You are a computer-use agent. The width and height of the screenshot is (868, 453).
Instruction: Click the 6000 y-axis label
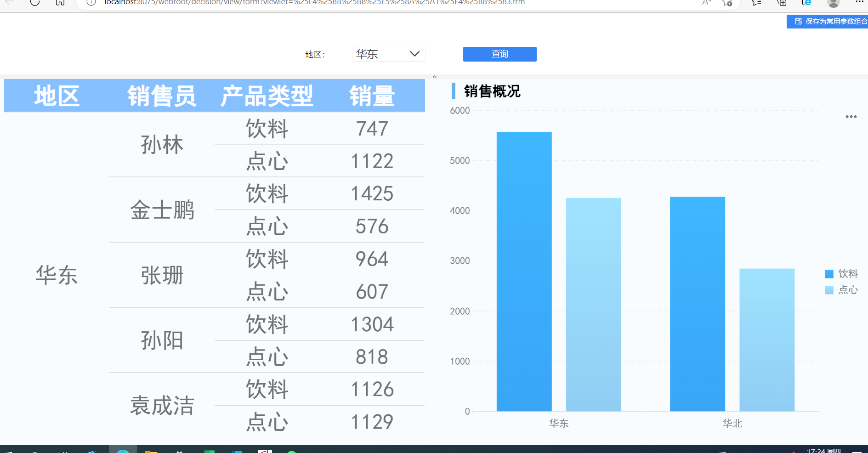pos(460,111)
